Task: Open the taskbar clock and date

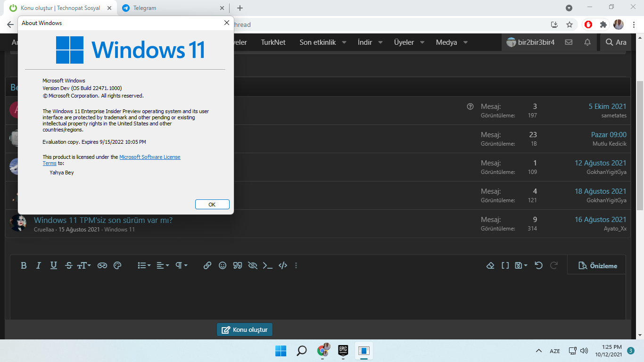Action: click(x=608, y=351)
